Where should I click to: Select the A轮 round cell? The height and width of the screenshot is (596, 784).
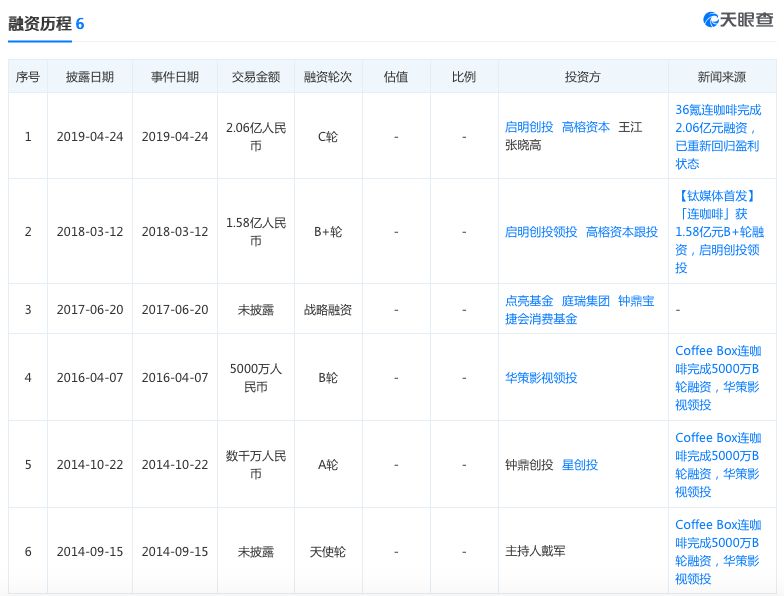[x=328, y=465]
